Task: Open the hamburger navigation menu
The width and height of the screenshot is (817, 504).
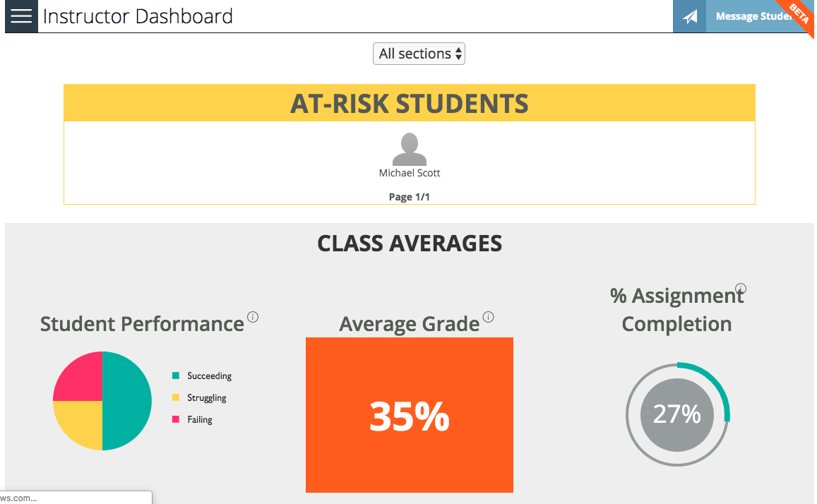Action: pos(21,16)
